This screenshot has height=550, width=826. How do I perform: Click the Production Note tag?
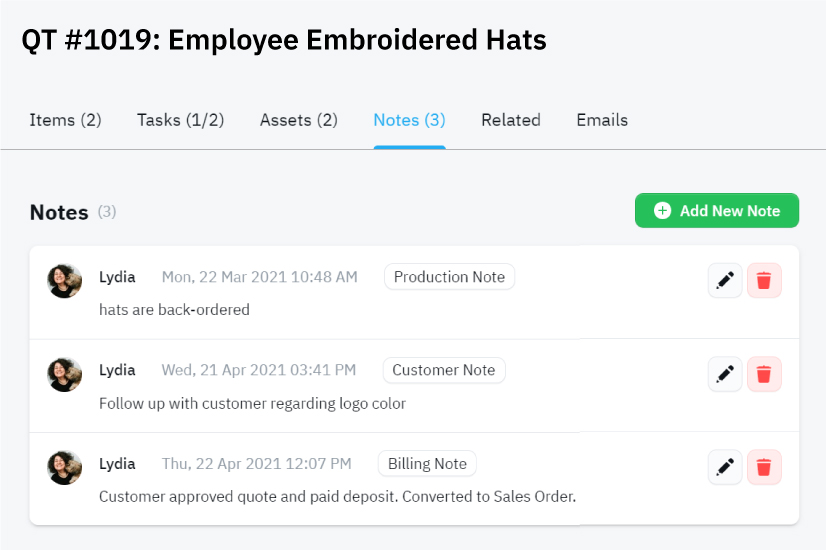coord(449,277)
